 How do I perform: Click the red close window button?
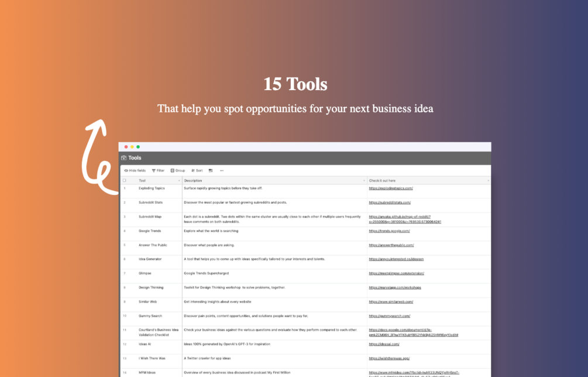pyautogui.click(x=126, y=147)
